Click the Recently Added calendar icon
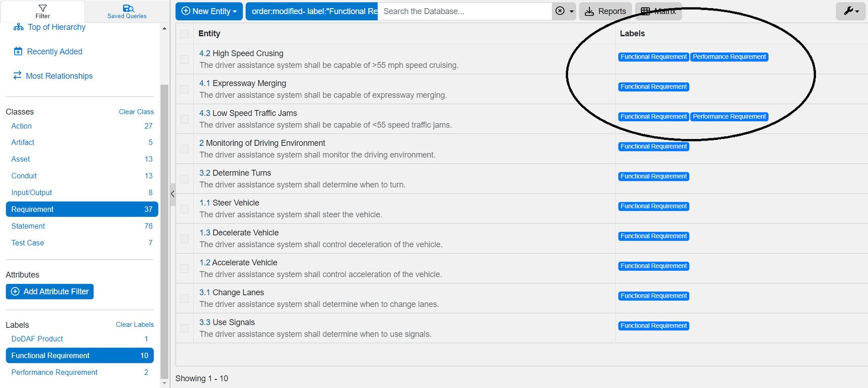Screen dimensions: 868x388 point(18,52)
